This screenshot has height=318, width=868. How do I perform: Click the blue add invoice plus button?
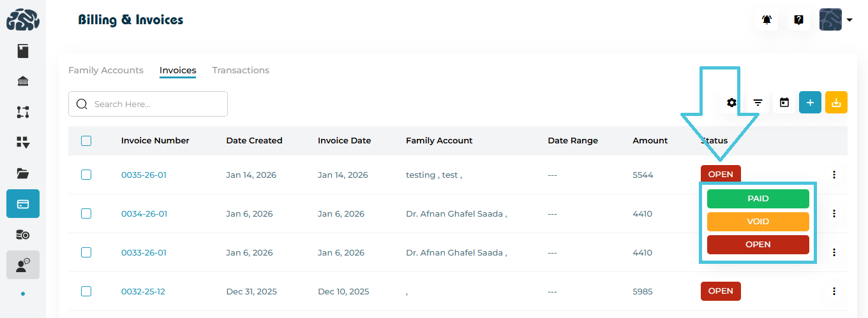[x=810, y=103]
